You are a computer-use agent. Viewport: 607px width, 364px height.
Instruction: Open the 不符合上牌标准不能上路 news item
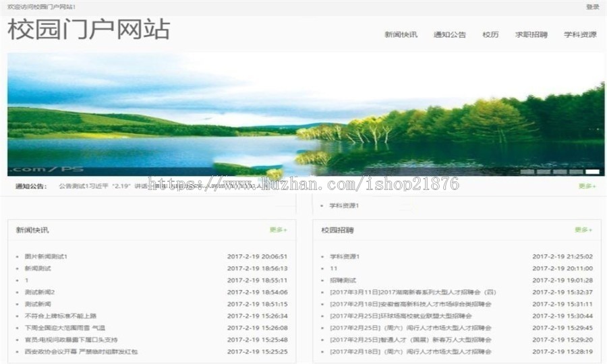[x=61, y=316]
